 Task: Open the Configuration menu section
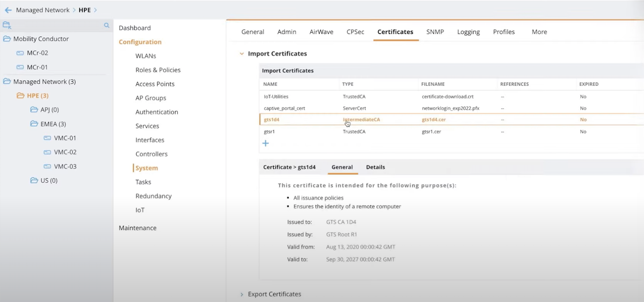[140, 42]
